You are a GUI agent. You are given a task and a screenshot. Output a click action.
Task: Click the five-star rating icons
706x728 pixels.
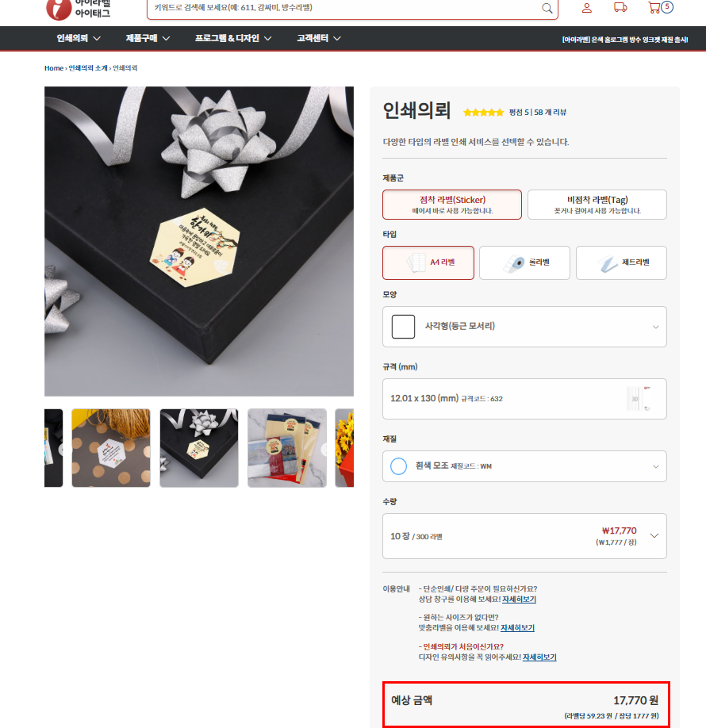[x=483, y=113]
